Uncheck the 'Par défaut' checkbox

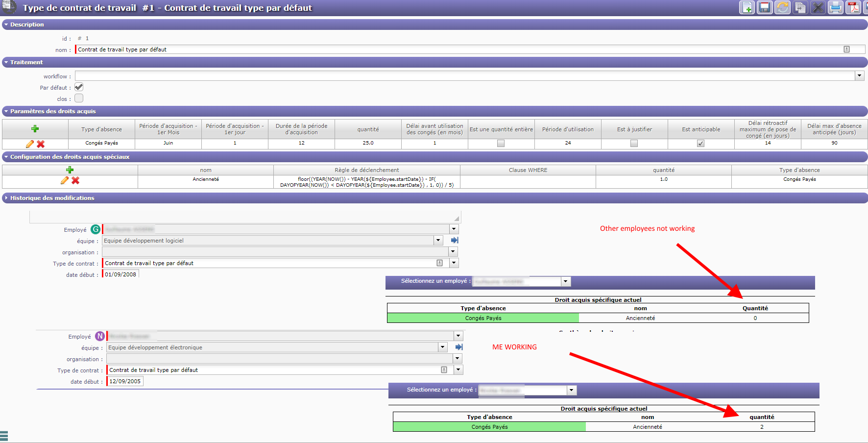[x=79, y=87]
